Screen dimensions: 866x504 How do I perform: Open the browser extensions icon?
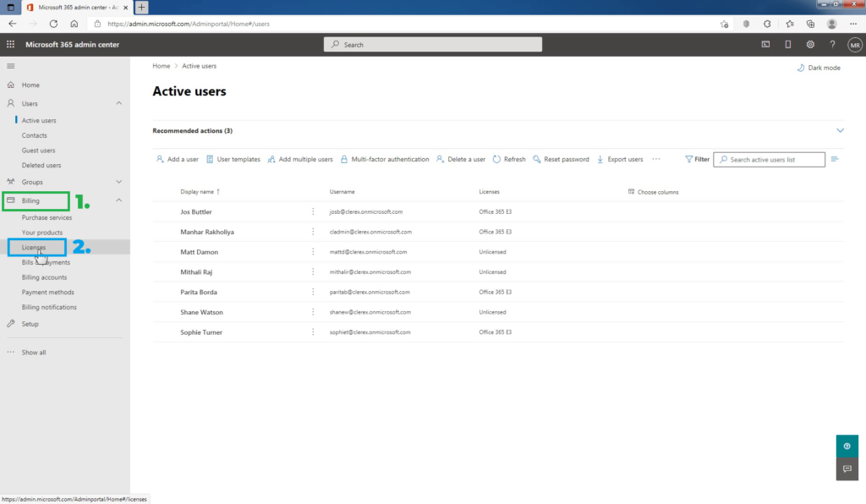click(767, 24)
